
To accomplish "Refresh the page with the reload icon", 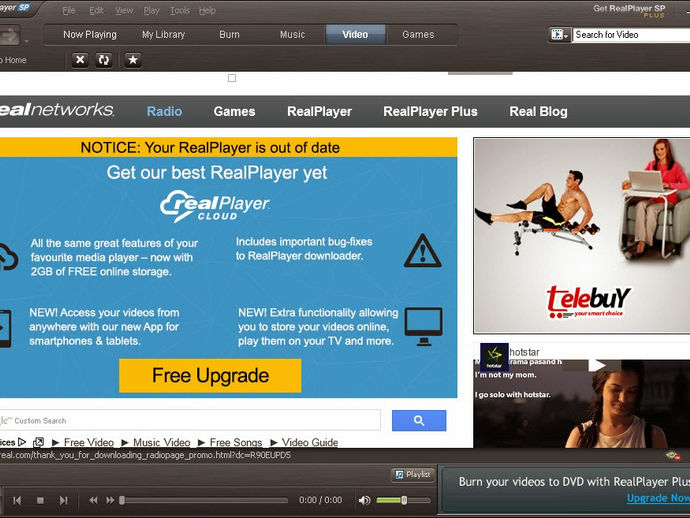I will coord(104,59).
